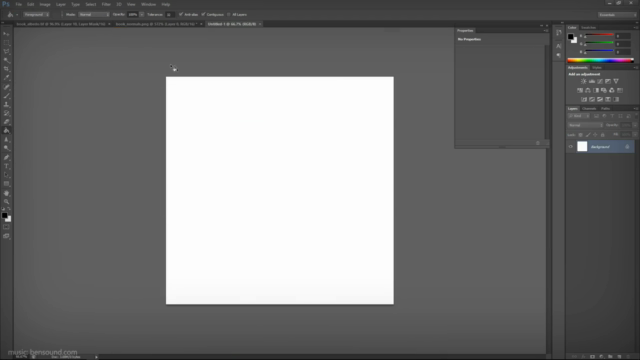Open Layers panel Fill dropdown arrow
The height and width of the screenshot is (360, 640).
click(x=635, y=135)
